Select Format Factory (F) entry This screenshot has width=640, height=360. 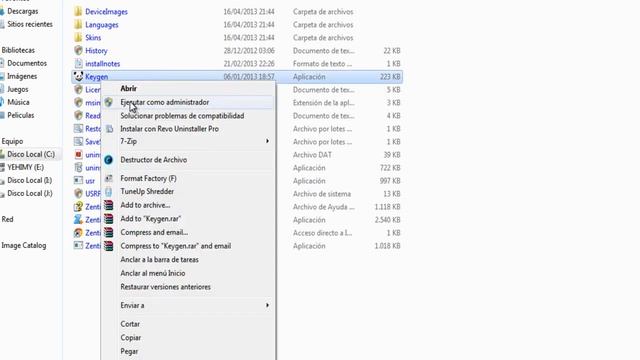tap(148, 178)
